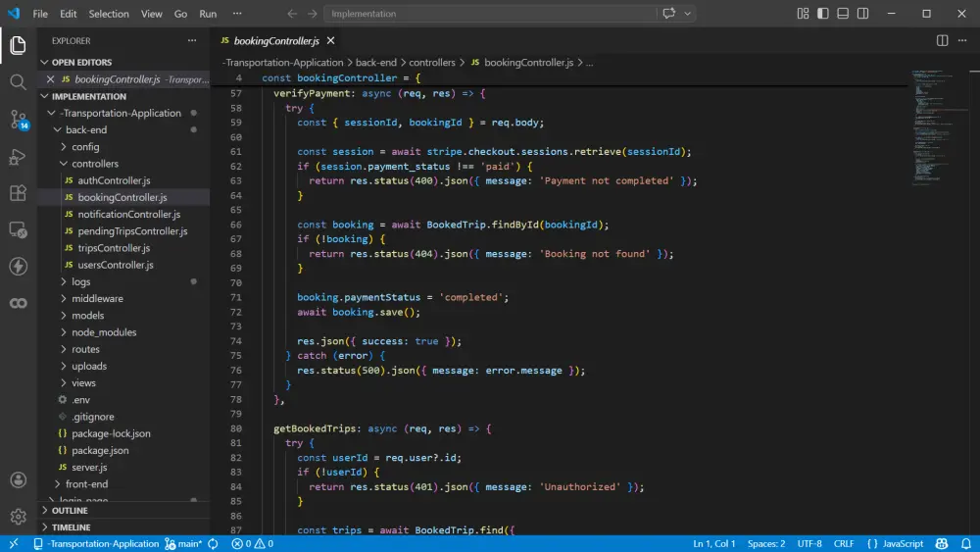Click the controllers breadcrumb segment
The width and height of the screenshot is (980, 552).
tap(432, 63)
